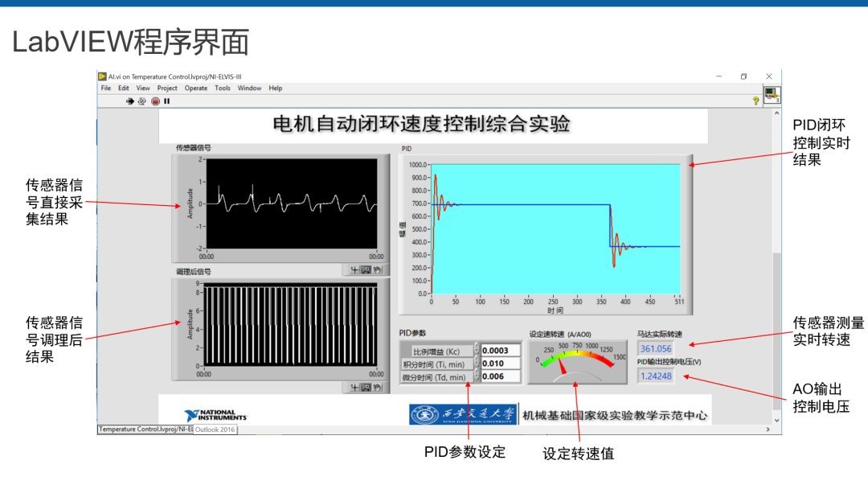This screenshot has height=489, width=868.
Task: Click the LabVIEW icon in the title bar
Action: (x=102, y=76)
